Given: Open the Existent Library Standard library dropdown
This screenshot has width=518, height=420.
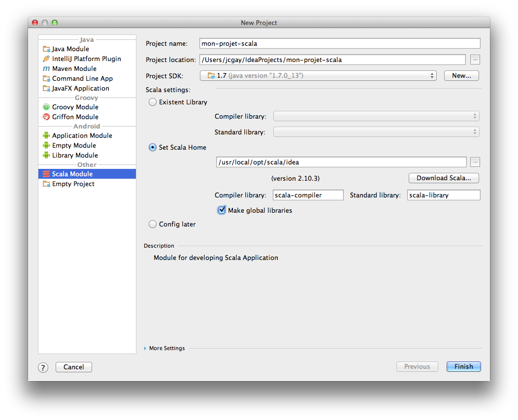Looking at the screenshot, I should tap(376, 132).
